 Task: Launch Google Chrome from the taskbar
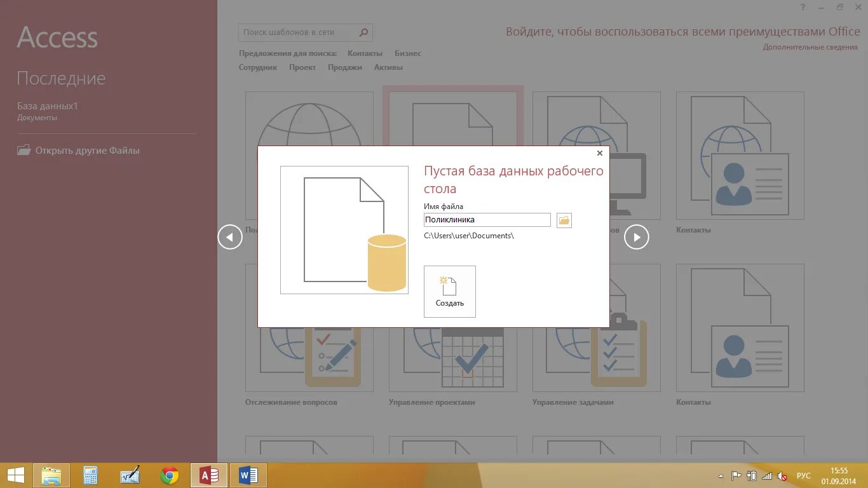[170, 475]
